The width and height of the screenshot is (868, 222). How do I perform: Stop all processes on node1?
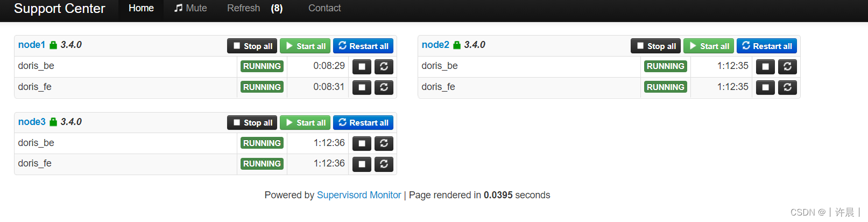[252, 46]
